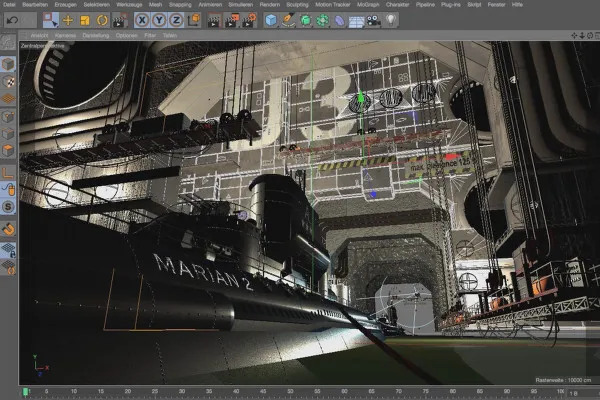Screen dimensions: 600x400
Task: Open the Sculpting menu
Action: coord(297,5)
